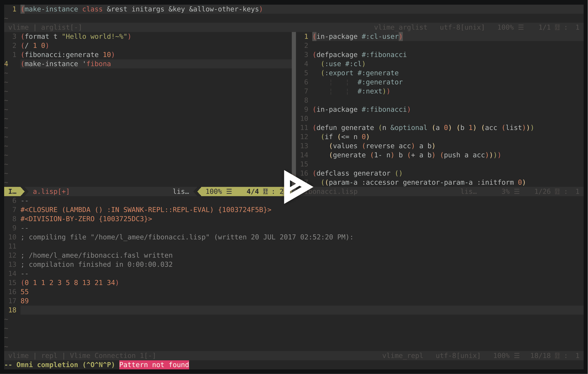Click the (defclass generator () line

point(357,173)
